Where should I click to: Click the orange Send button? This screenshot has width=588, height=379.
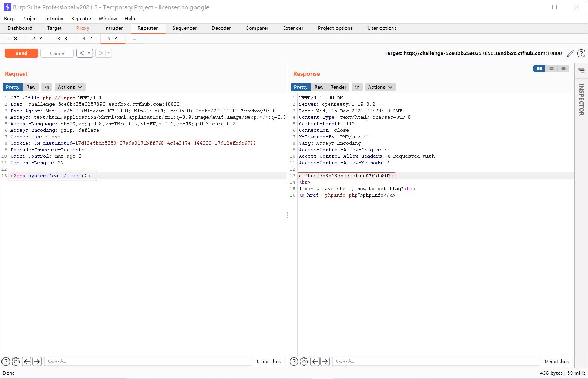[22, 53]
